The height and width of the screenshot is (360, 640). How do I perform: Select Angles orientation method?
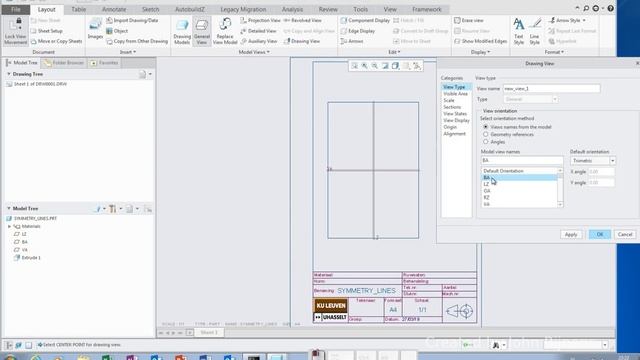pos(486,142)
